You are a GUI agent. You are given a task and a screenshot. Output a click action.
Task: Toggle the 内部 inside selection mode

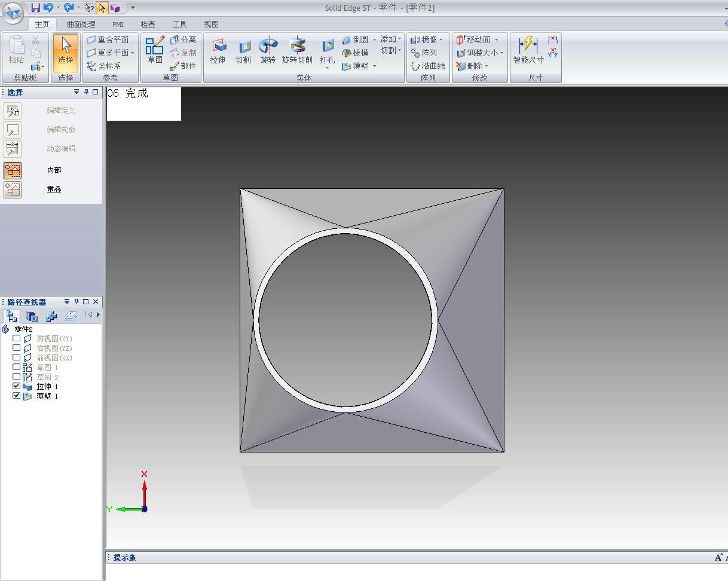13,170
